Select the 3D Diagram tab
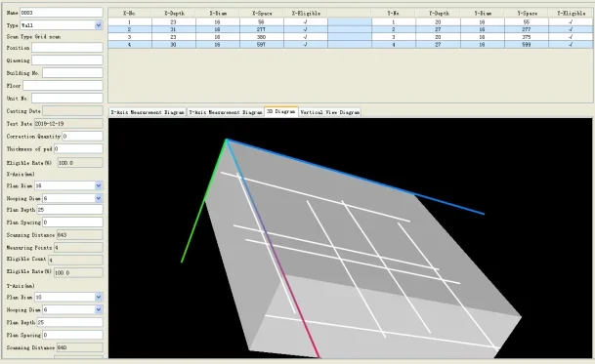This screenshot has height=364, width=595. click(x=281, y=111)
